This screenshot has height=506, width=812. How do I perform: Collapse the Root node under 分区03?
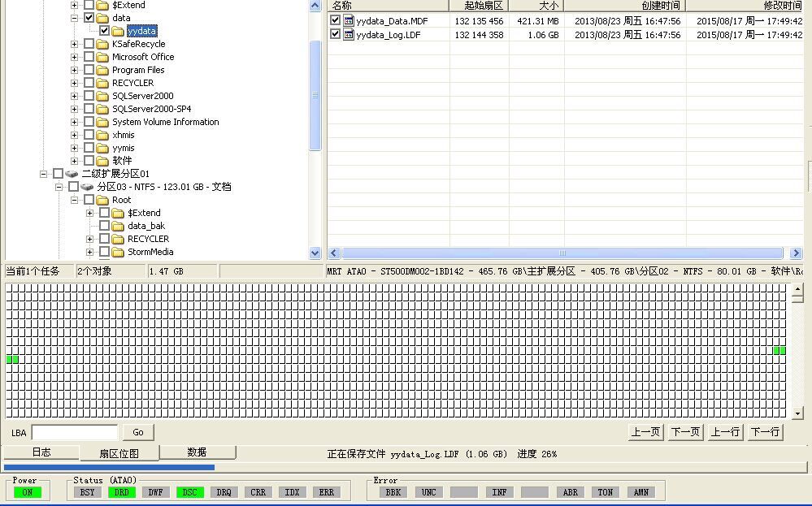coord(74,200)
